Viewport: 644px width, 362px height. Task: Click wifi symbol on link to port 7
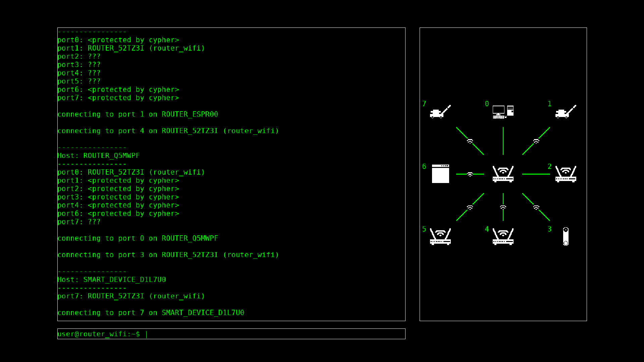(x=470, y=141)
